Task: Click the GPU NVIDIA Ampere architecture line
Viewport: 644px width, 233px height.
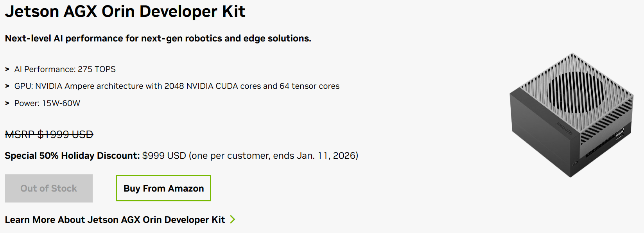Action: [x=177, y=86]
